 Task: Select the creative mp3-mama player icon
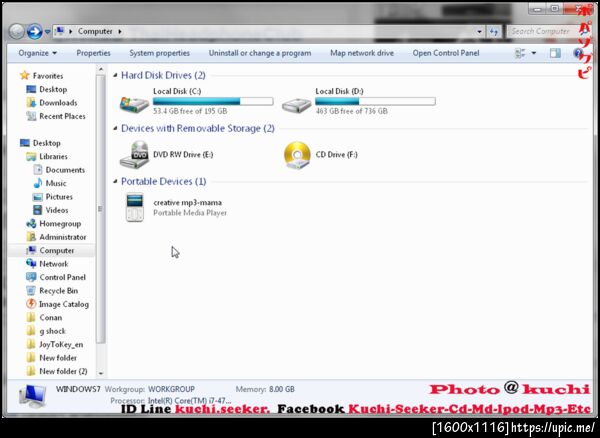(135, 207)
